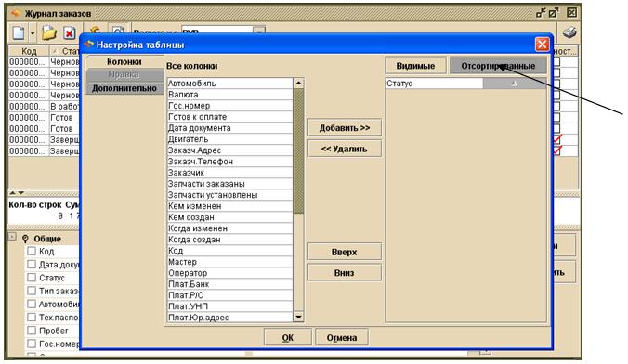
Task: Click the Добавить >> button
Action: [345, 128]
